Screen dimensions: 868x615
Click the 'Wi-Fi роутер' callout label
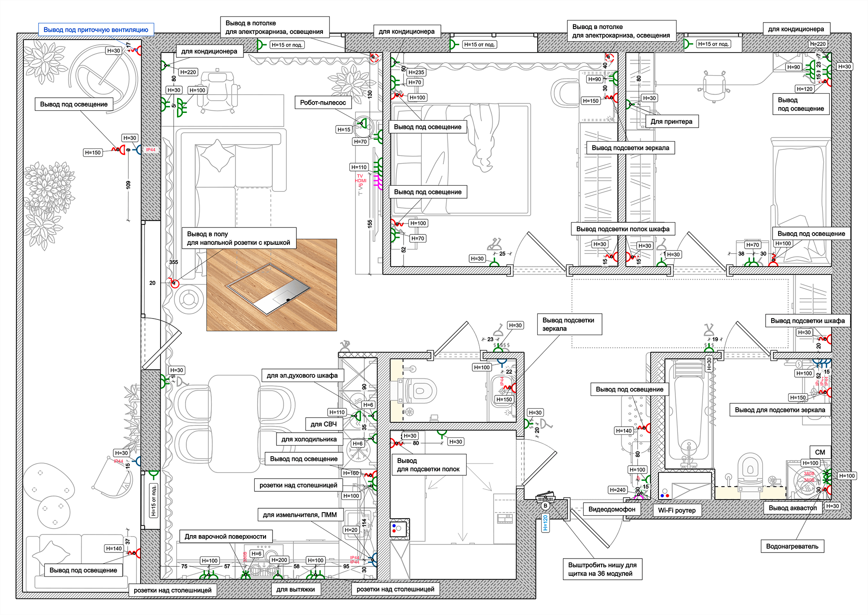click(677, 510)
